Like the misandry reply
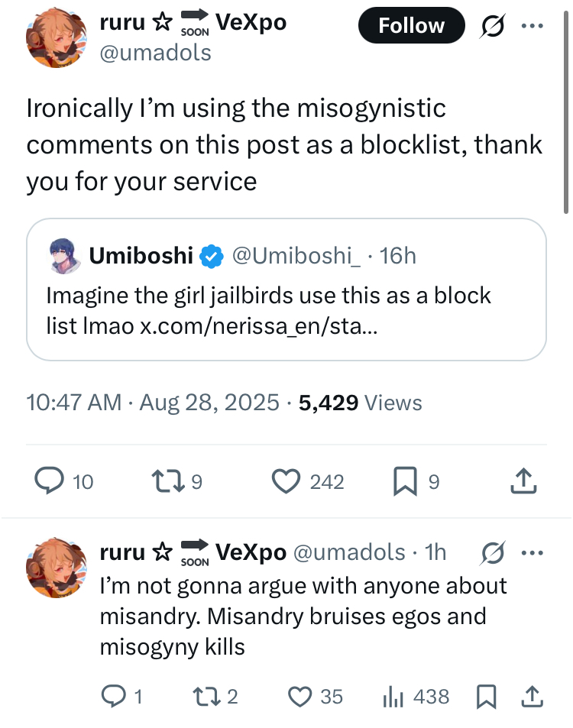This screenshot has width=573, height=728. click(300, 696)
